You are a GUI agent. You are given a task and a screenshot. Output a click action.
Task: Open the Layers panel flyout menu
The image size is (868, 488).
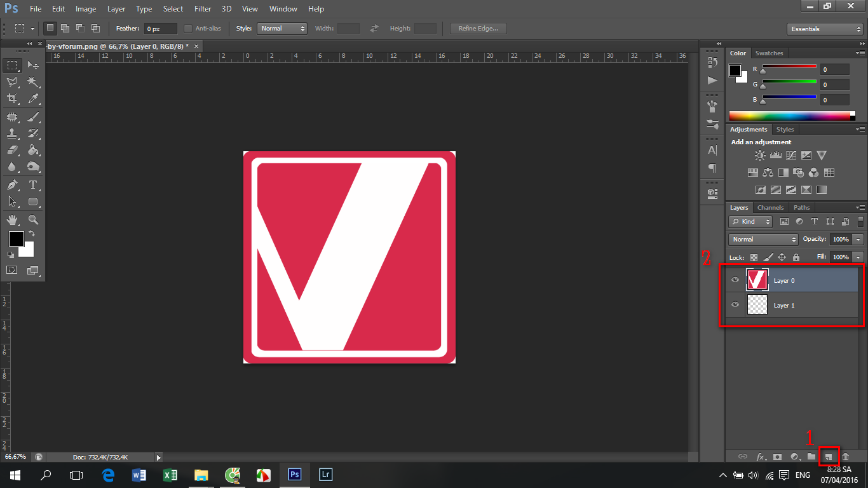pos(860,208)
